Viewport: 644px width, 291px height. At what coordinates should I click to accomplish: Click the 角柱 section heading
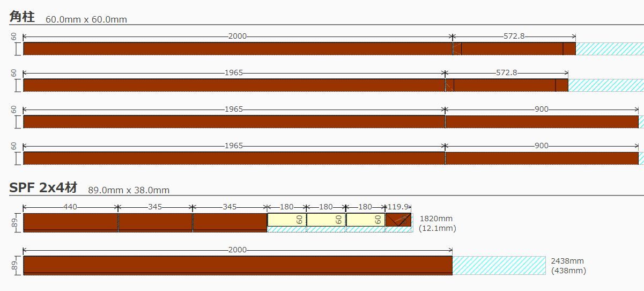point(22,17)
